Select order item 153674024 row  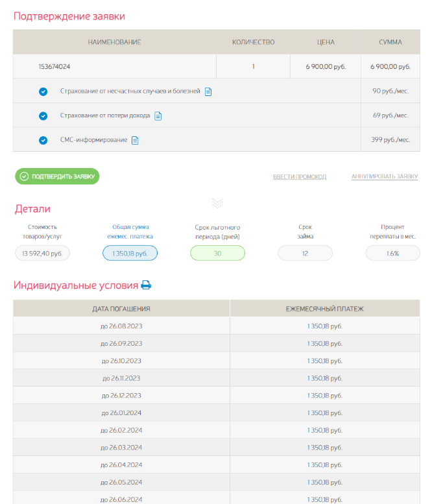(216, 66)
